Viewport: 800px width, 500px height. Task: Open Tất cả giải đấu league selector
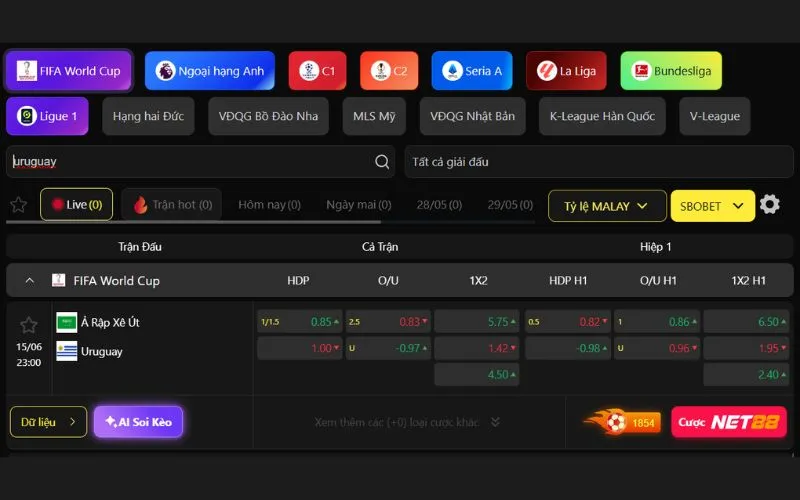[x=599, y=162]
